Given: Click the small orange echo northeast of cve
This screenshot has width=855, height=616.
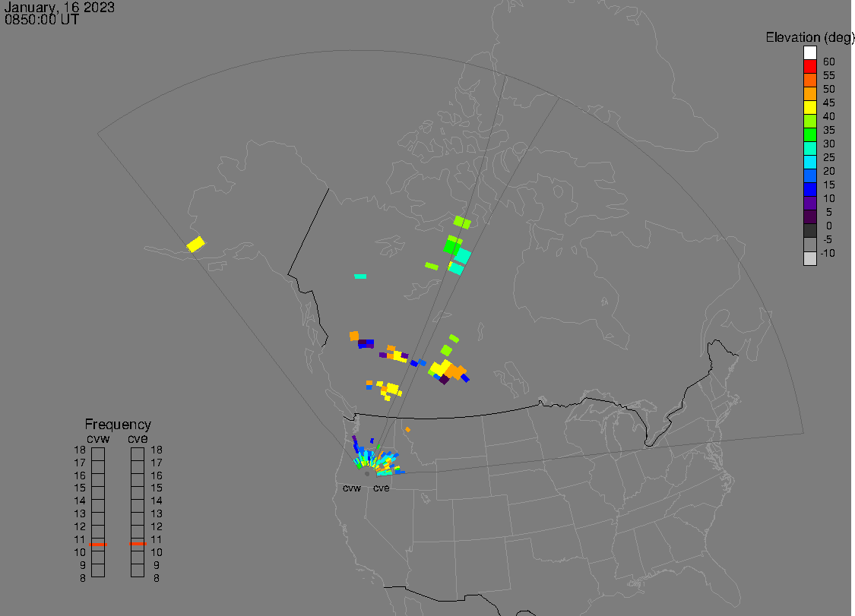Looking at the screenshot, I should tap(408, 430).
